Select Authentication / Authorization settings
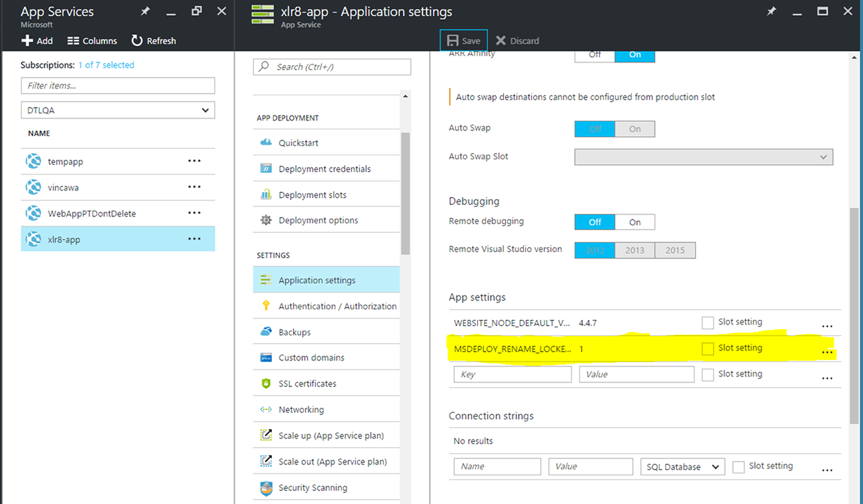 [x=337, y=306]
